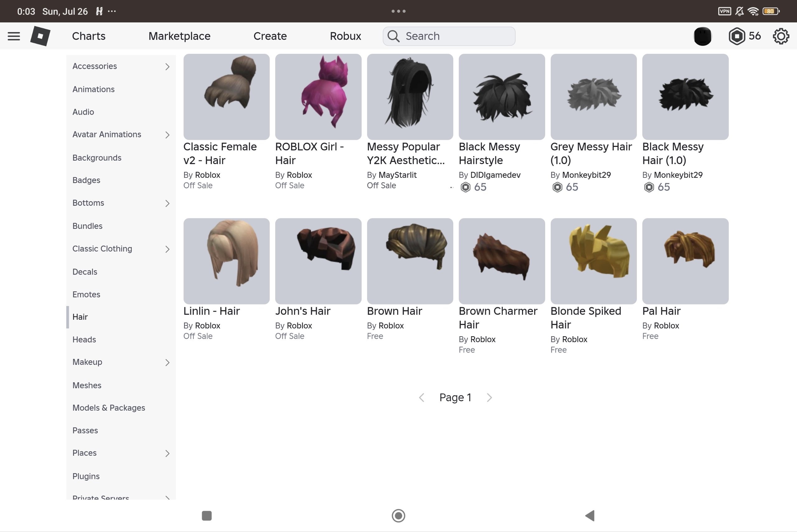The height and width of the screenshot is (532, 797).
Task: Open the Robux balance icon
Action: [x=737, y=36]
